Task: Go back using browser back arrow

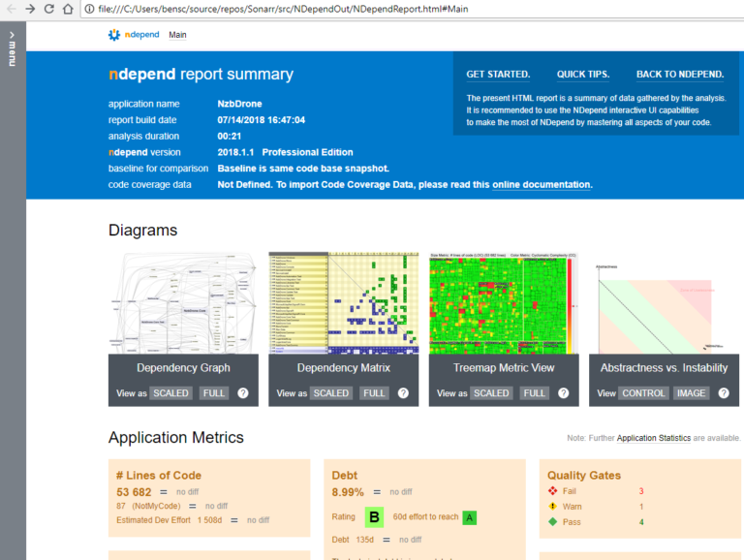Action: [12, 9]
